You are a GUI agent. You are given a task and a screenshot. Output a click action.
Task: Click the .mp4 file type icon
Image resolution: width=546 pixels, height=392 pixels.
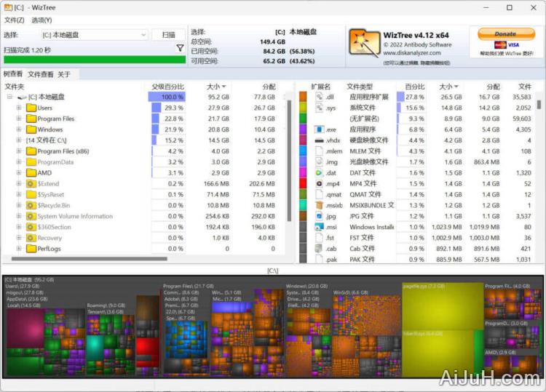tap(319, 184)
